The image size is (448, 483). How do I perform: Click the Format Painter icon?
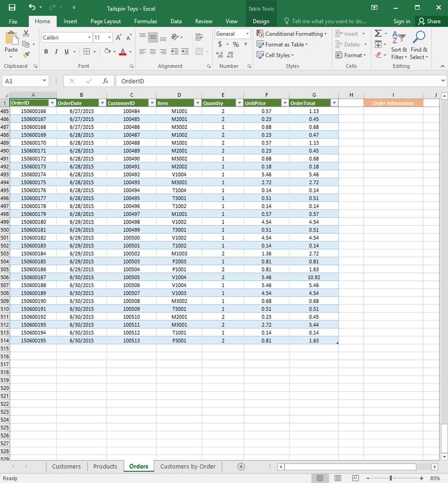click(x=26, y=55)
